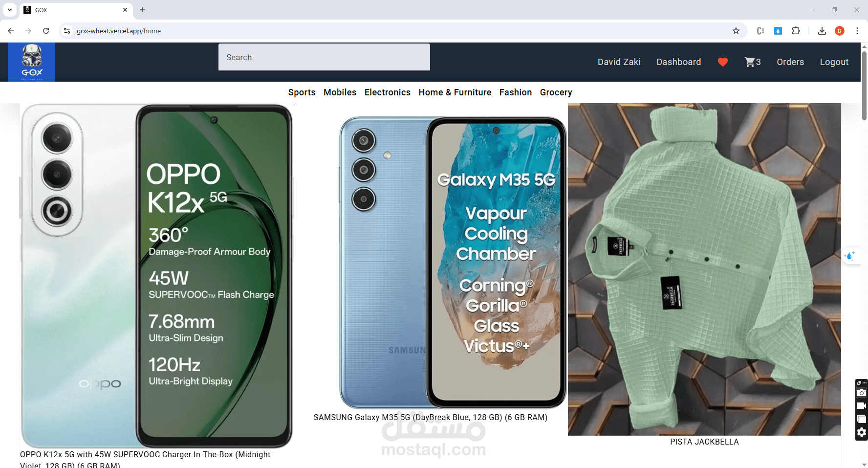This screenshot has width=868, height=468.
Task: Select the Sports category
Action: click(302, 92)
